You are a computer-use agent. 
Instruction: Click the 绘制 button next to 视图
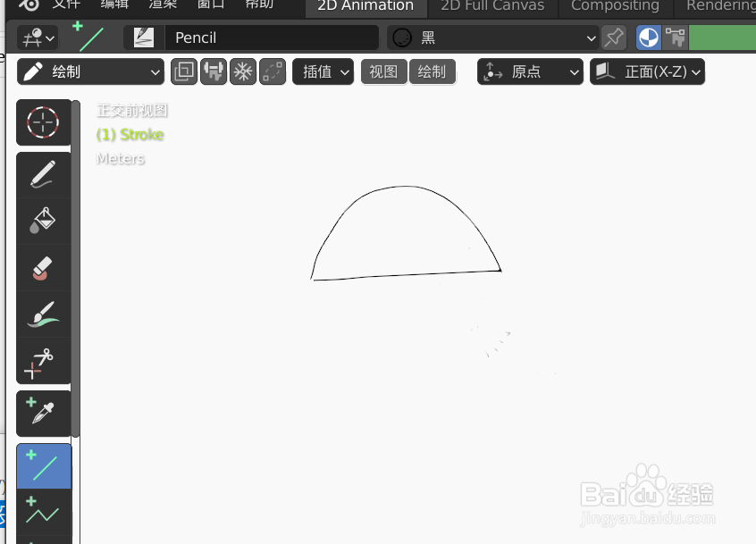pos(433,71)
